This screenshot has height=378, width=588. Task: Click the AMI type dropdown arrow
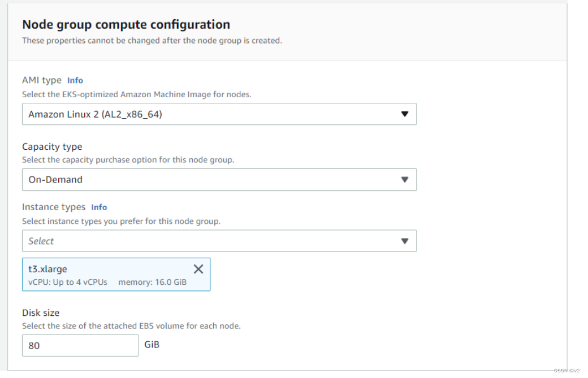(x=404, y=114)
